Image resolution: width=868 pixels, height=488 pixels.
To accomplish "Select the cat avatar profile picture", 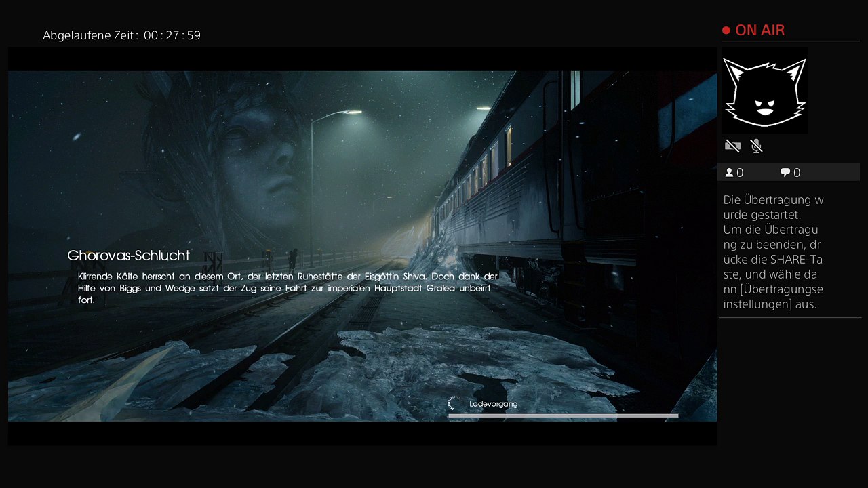I will pos(764,91).
